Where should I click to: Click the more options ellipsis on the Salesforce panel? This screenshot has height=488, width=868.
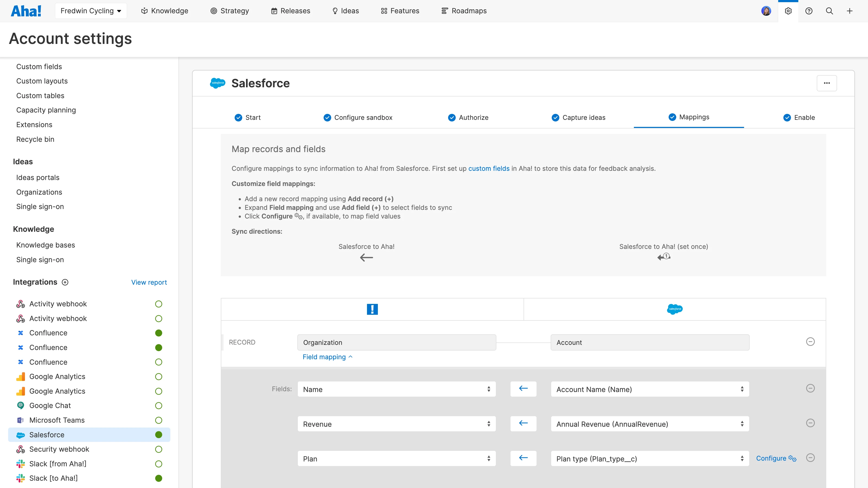click(x=827, y=83)
